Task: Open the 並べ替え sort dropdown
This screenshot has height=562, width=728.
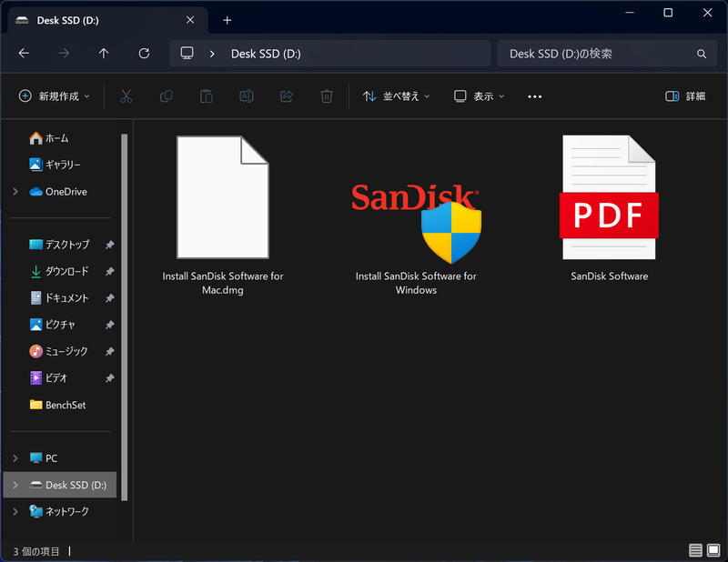Action: coord(396,96)
